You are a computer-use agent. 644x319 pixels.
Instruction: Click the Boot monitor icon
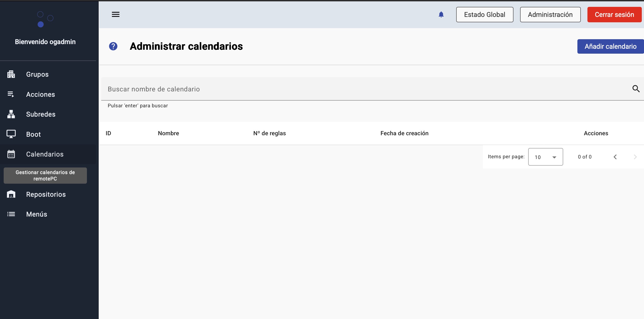pos(11,134)
